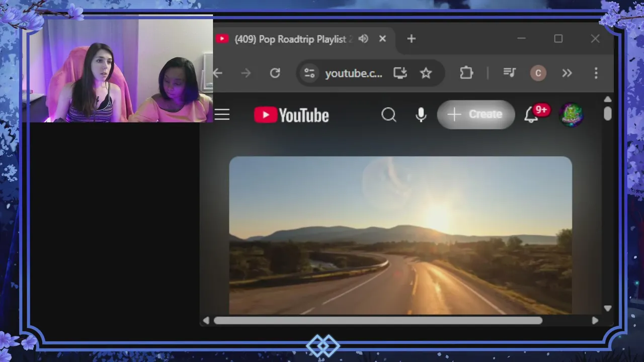Viewport: 644px width, 362px height.
Task: Maximize the browser window
Action: click(558, 39)
